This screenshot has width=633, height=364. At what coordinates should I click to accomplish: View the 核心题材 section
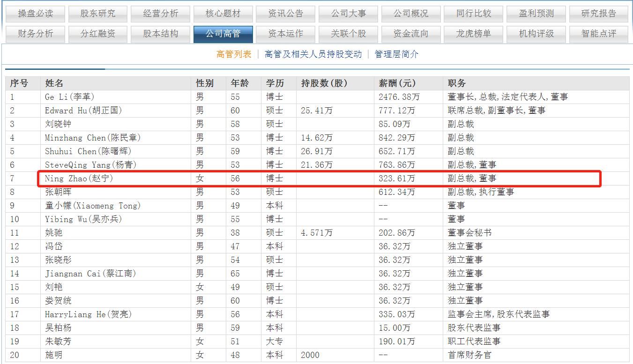click(223, 13)
